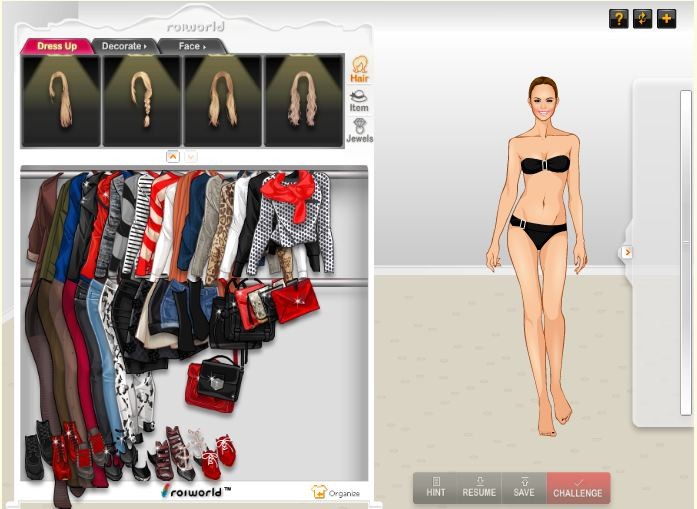Image resolution: width=697 pixels, height=509 pixels.
Task: Open the Jewels category
Action: (x=358, y=131)
